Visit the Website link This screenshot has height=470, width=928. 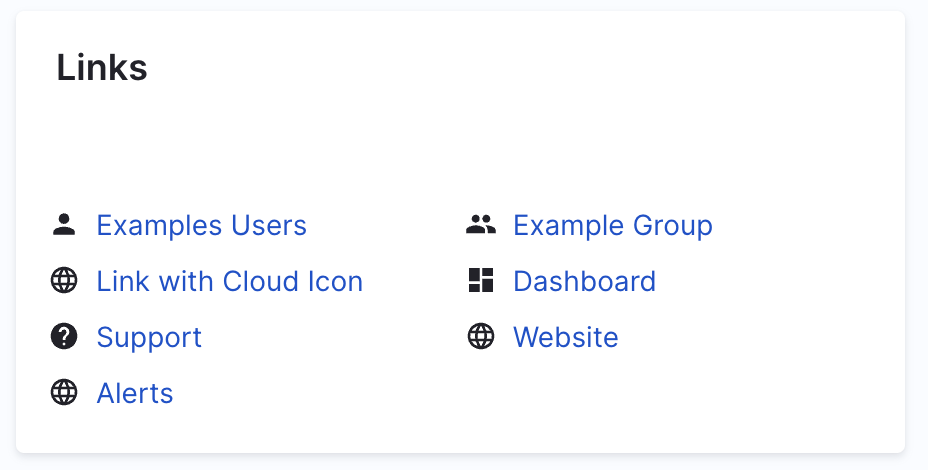(565, 338)
